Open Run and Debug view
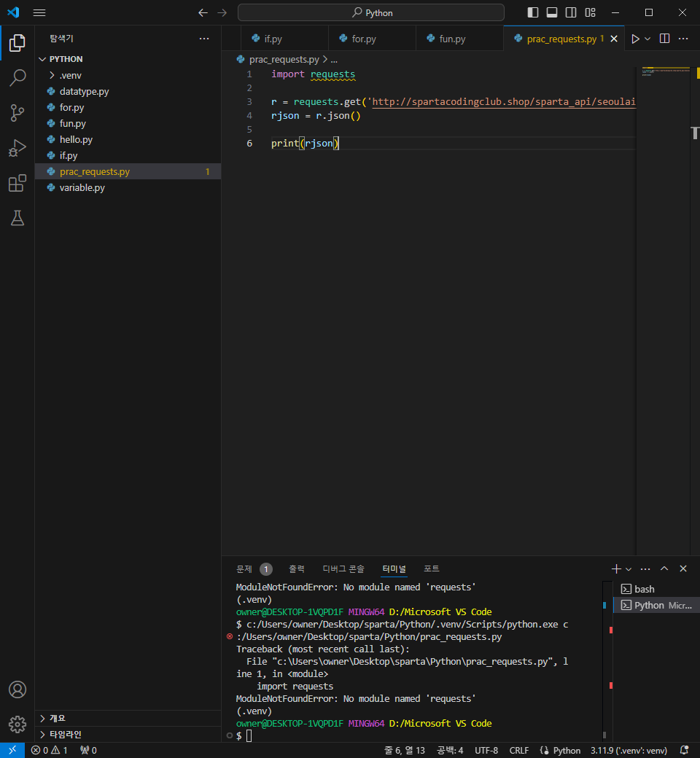This screenshot has height=758, width=700. coord(17,148)
